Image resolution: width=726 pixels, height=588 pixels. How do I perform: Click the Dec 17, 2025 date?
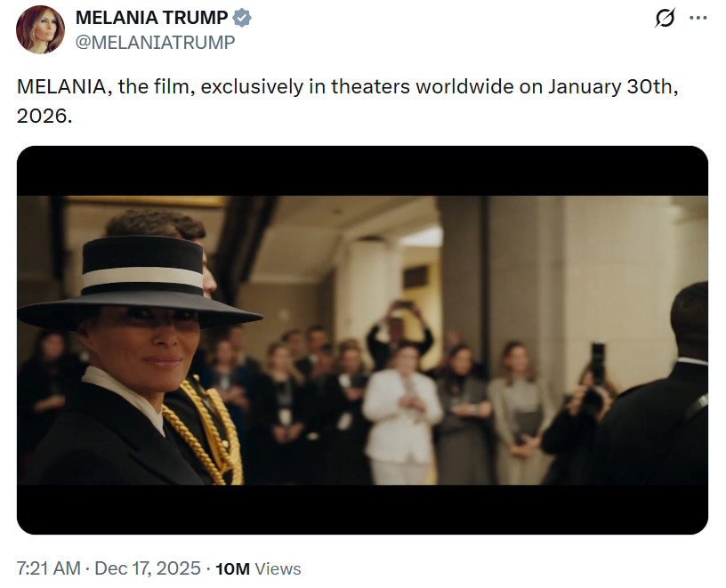(x=147, y=568)
